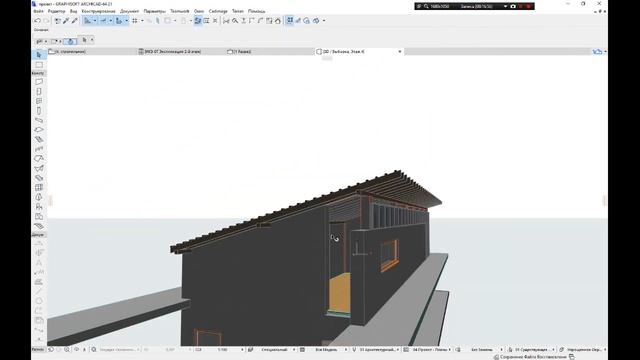
Task: Select the Curtain Wall tool
Action: click(39, 187)
